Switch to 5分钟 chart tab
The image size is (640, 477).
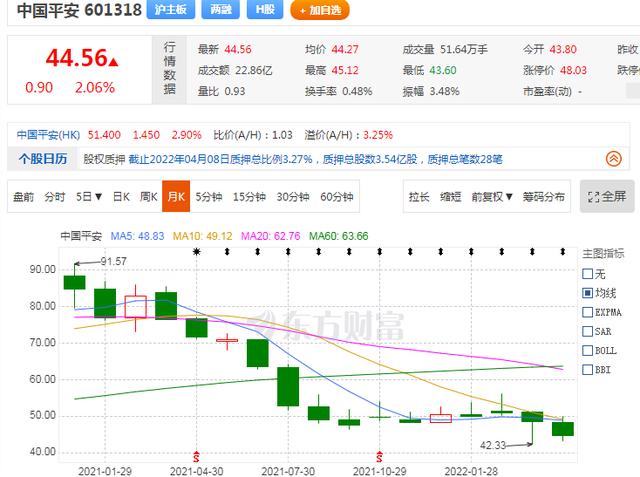click(x=209, y=197)
